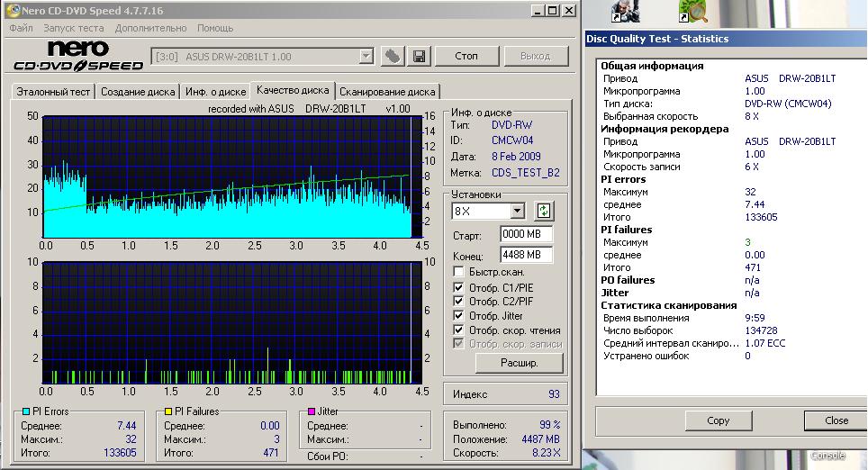Open the Запуск теста menu
The height and width of the screenshot is (470, 868).
click(x=73, y=29)
